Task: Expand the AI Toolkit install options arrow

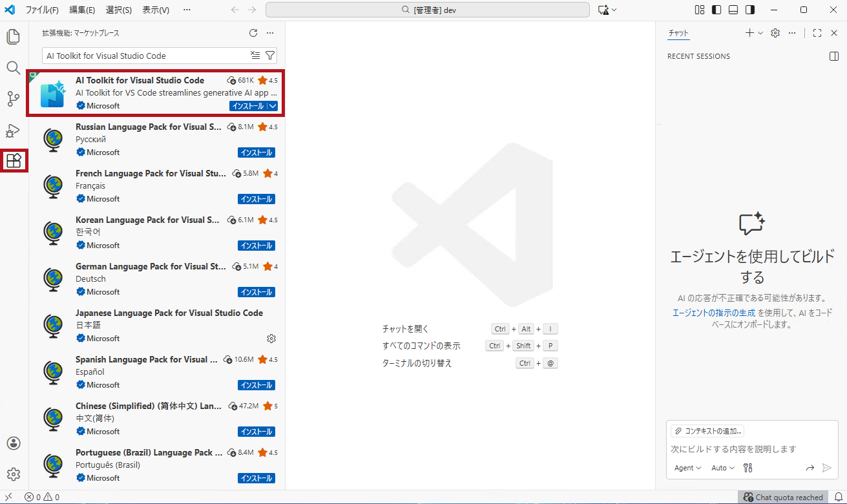Action: click(x=273, y=105)
